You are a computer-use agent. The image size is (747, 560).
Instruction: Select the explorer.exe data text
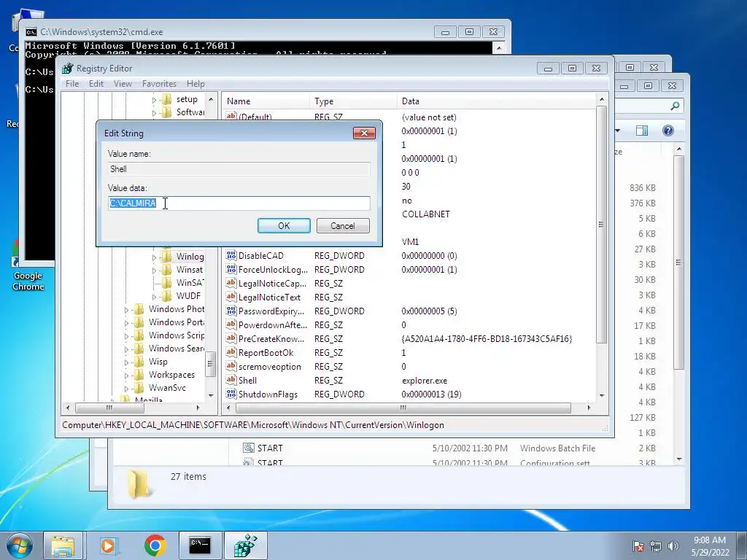425,381
